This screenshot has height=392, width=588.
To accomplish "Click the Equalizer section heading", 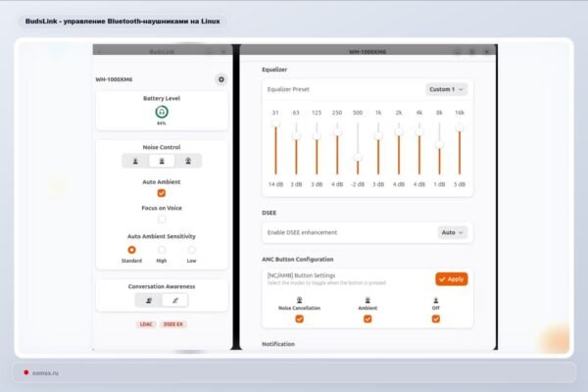I will click(x=274, y=70).
